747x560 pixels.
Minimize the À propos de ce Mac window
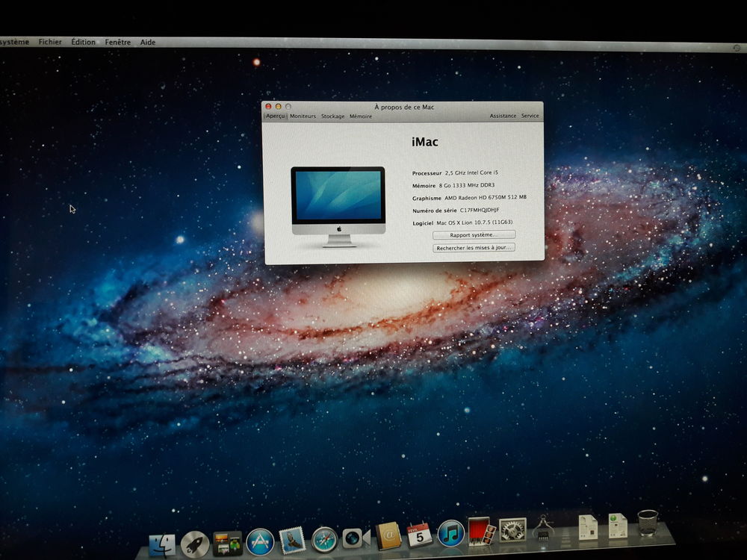click(278, 106)
